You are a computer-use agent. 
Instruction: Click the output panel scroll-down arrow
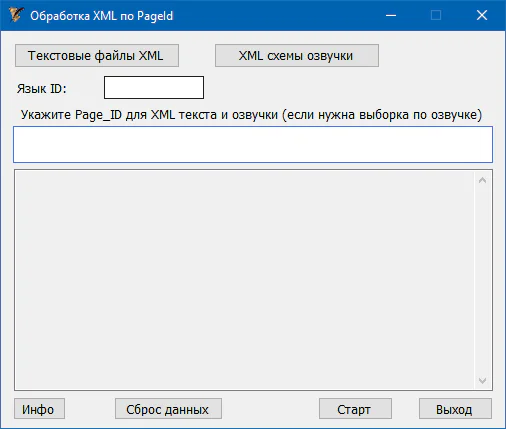point(482,380)
